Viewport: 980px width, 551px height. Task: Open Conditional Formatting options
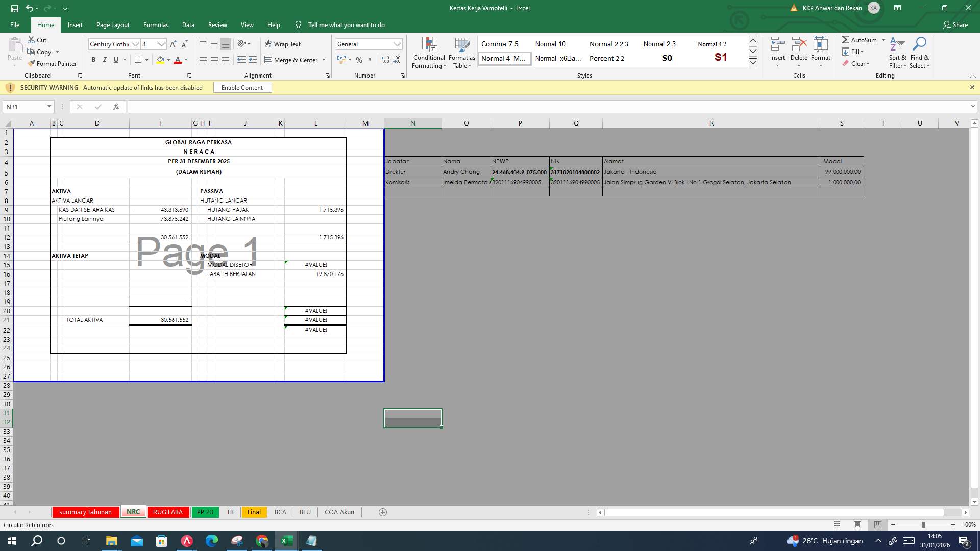point(429,53)
